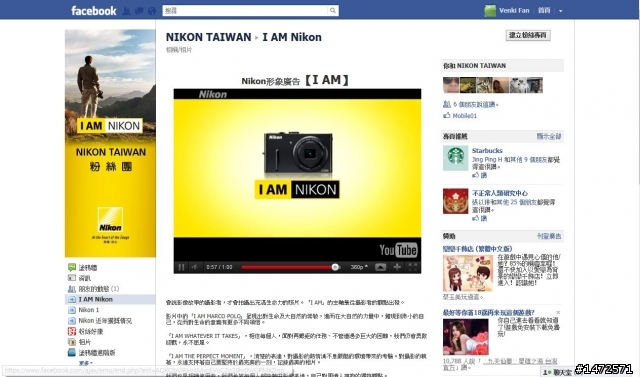Click Venki Fan avatar thumbnail
640x377 pixels.
tap(490, 11)
